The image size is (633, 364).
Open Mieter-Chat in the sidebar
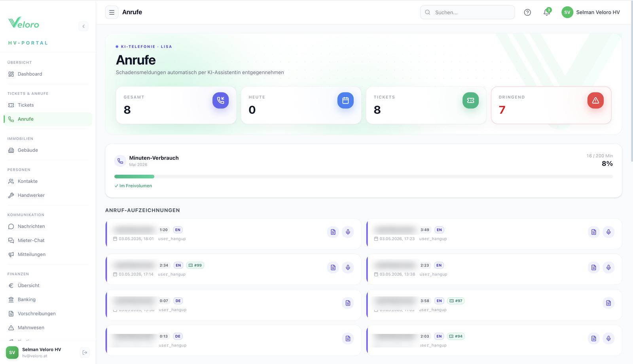click(47, 240)
